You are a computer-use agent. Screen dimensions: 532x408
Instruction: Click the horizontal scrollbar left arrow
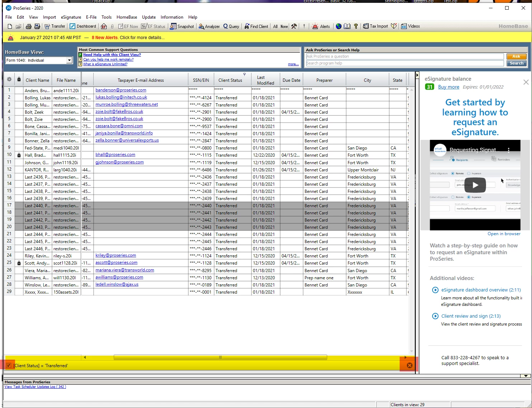click(x=85, y=357)
